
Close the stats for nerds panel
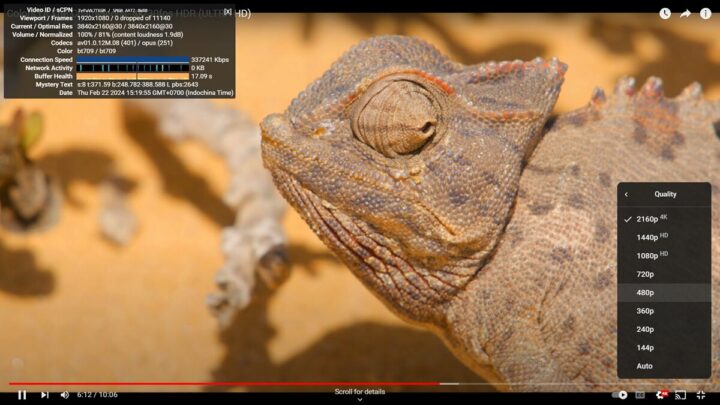tap(228, 11)
